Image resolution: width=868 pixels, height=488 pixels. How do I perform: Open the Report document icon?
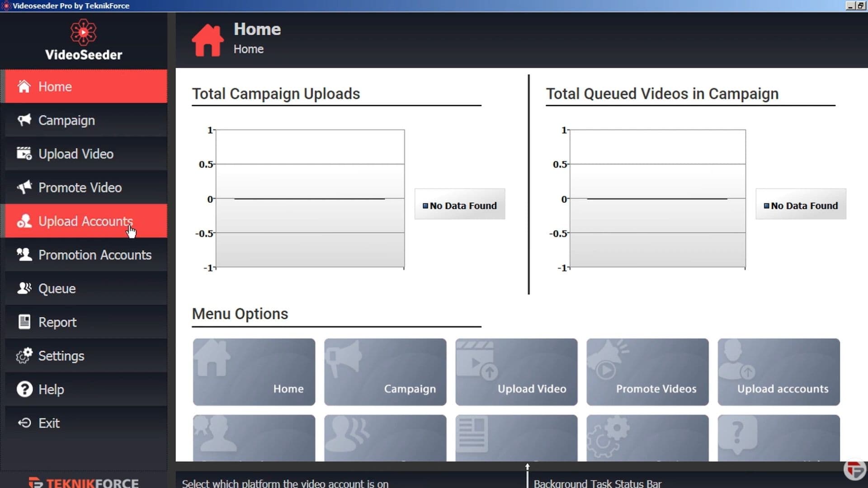(24, 322)
